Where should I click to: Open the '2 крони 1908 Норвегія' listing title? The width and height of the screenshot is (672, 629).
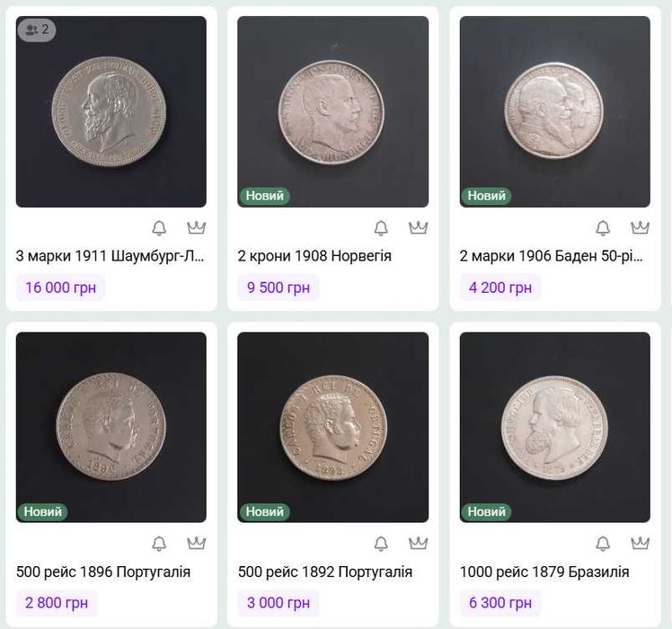(x=314, y=256)
